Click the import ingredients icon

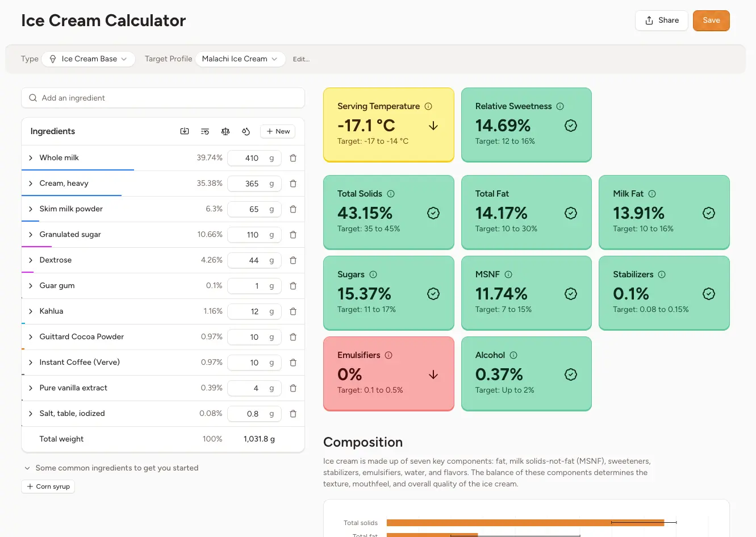(185, 131)
